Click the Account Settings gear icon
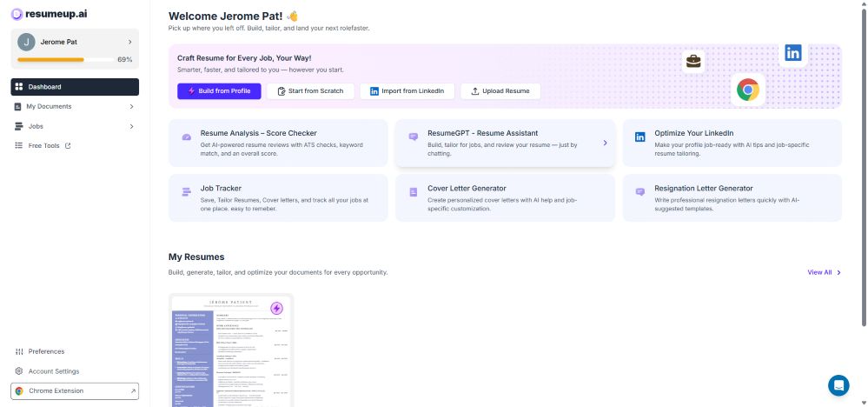The image size is (868, 407). coord(19,371)
